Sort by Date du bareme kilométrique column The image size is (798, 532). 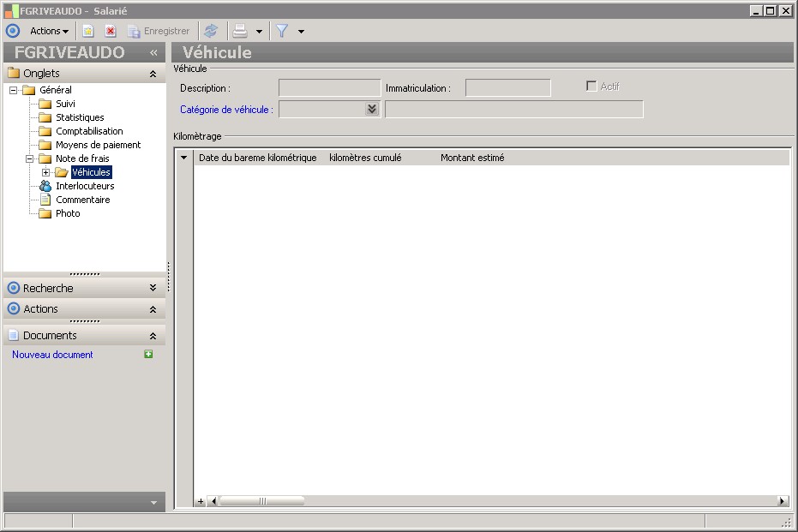click(257, 158)
